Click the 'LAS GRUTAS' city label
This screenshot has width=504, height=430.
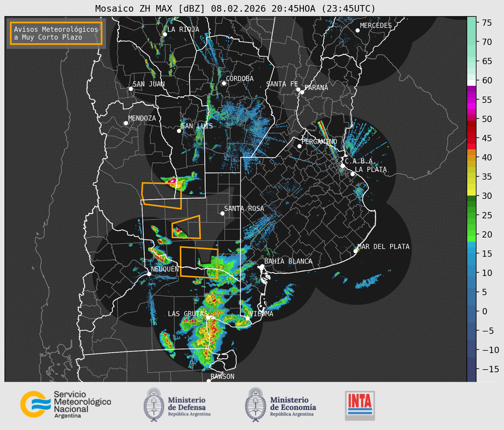point(188,314)
